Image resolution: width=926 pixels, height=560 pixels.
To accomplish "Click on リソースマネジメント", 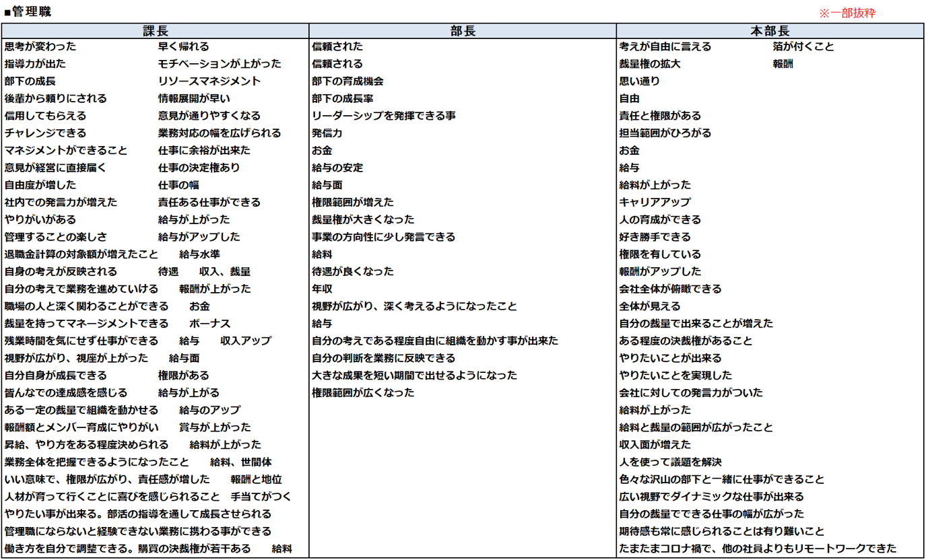I will click(209, 81).
